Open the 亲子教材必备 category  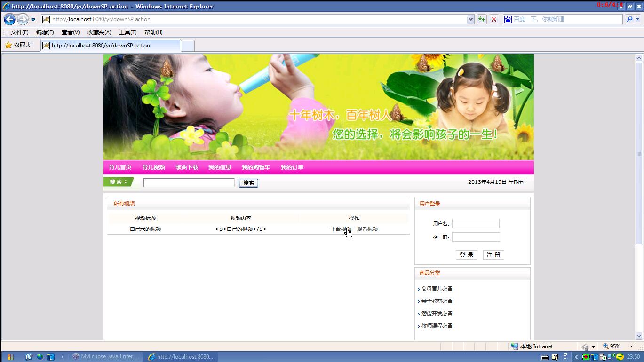(437, 301)
